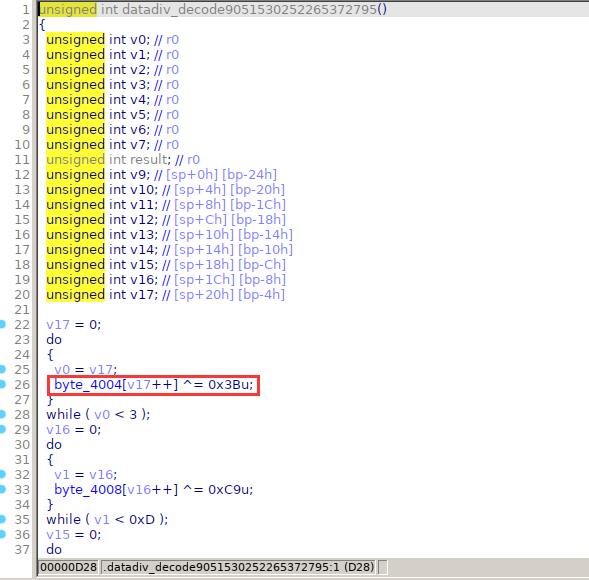Click declaration 'unsigned int v7; // r0'
This screenshot has height=580, width=589.
tap(112, 145)
